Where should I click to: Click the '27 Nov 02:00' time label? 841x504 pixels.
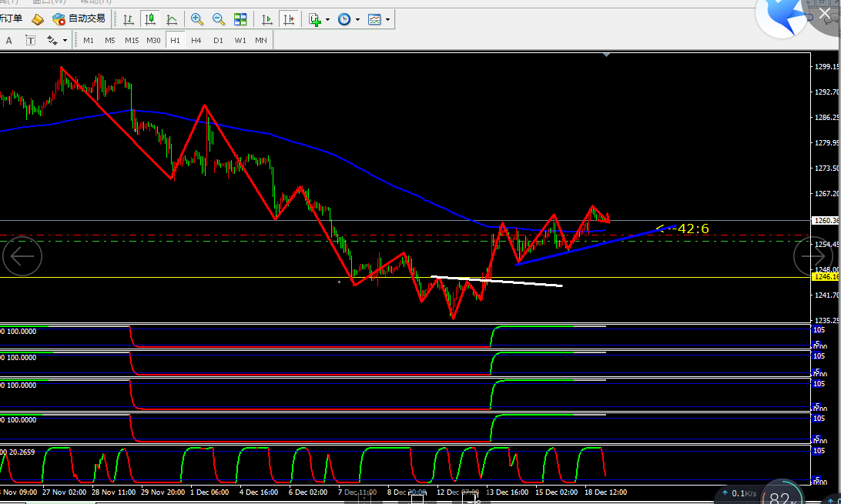click(x=64, y=492)
